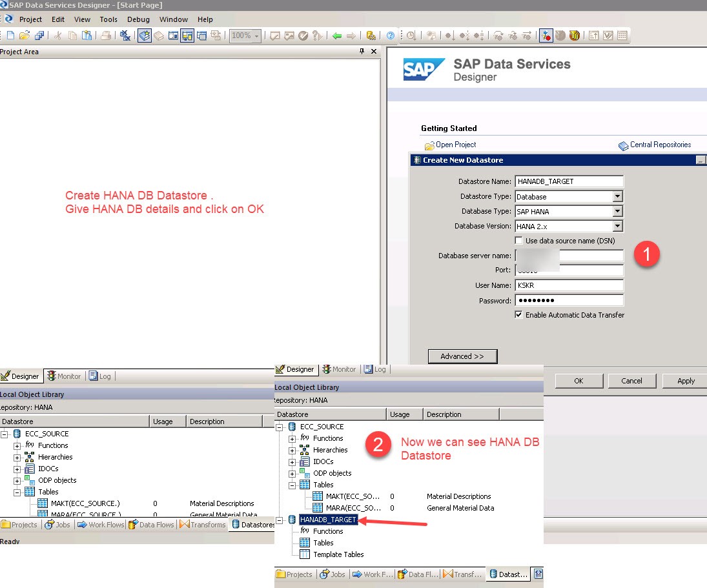Click the blue Help question mark icon
707x588 pixels.
391,35
